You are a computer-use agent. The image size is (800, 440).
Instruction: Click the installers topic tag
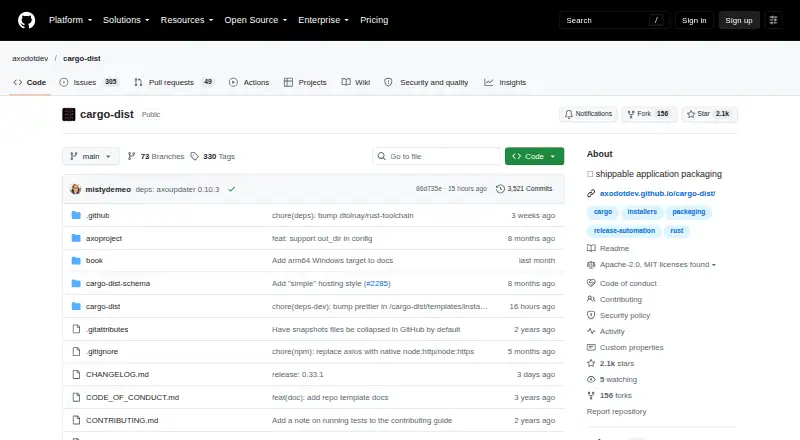point(642,212)
